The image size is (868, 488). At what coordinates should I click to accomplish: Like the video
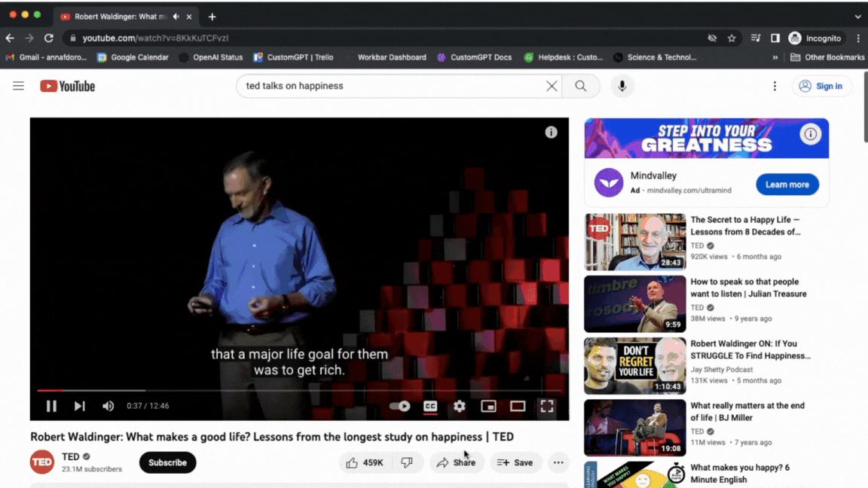365,462
